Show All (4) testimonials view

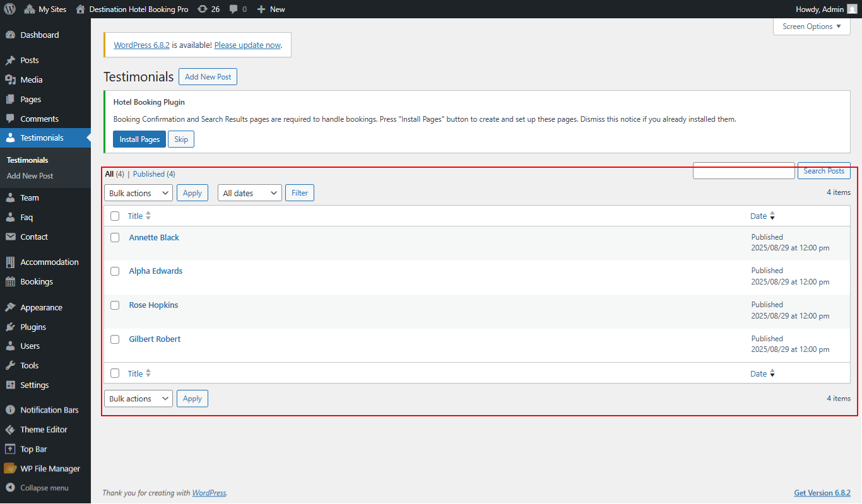[114, 174]
